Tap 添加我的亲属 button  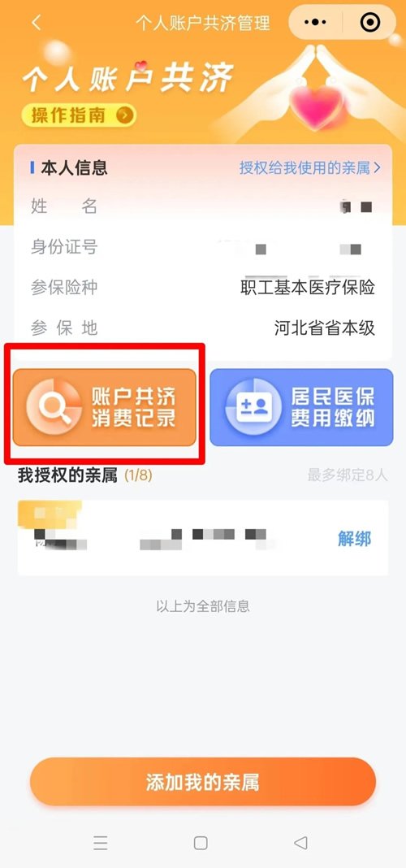tap(203, 782)
